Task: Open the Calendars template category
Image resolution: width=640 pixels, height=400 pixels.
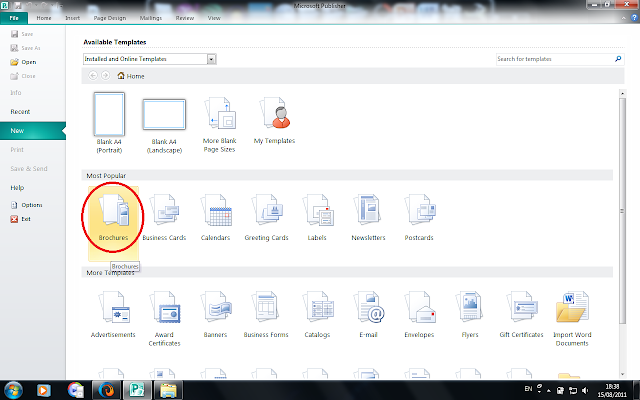Action: click(216, 218)
